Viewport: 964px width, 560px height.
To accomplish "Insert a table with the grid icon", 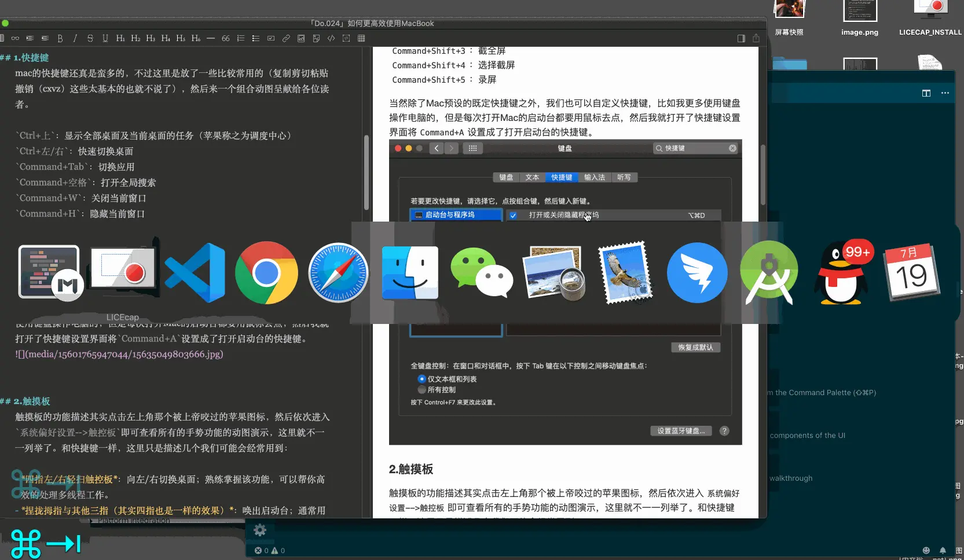I will tap(361, 38).
